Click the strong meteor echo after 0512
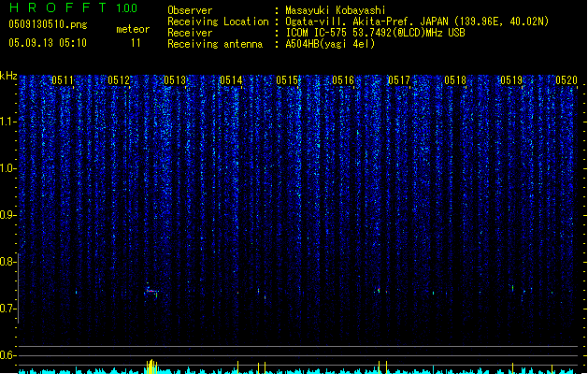588x374 pixels. [151, 291]
